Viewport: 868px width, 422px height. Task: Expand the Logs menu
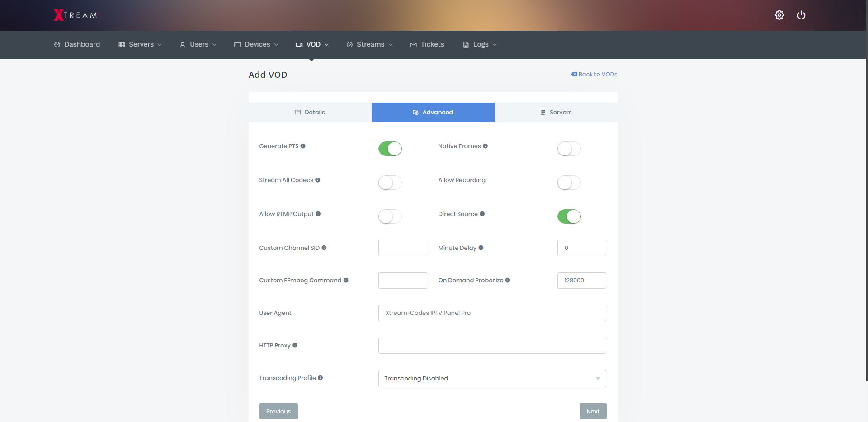[x=480, y=44]
